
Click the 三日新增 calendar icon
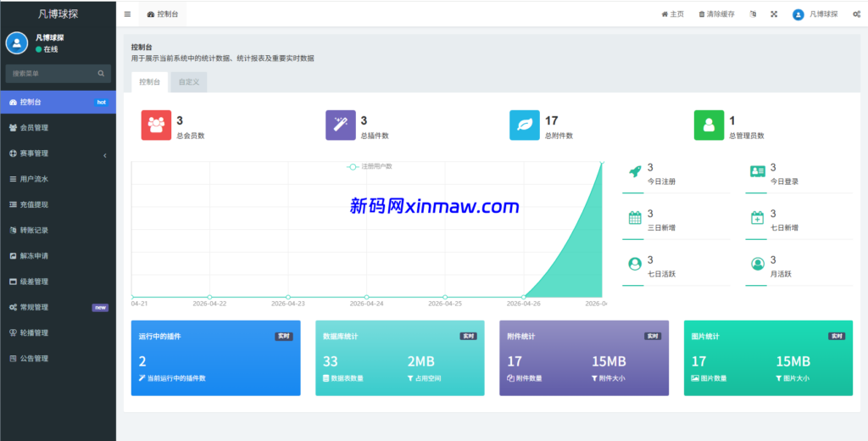(x=635, y=218)
